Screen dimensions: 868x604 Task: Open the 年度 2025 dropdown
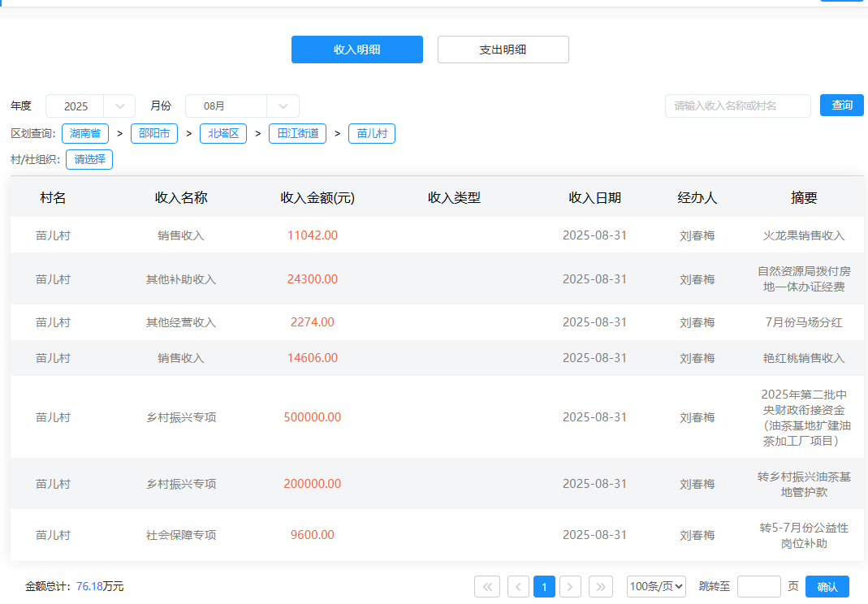tap(90, 106)
